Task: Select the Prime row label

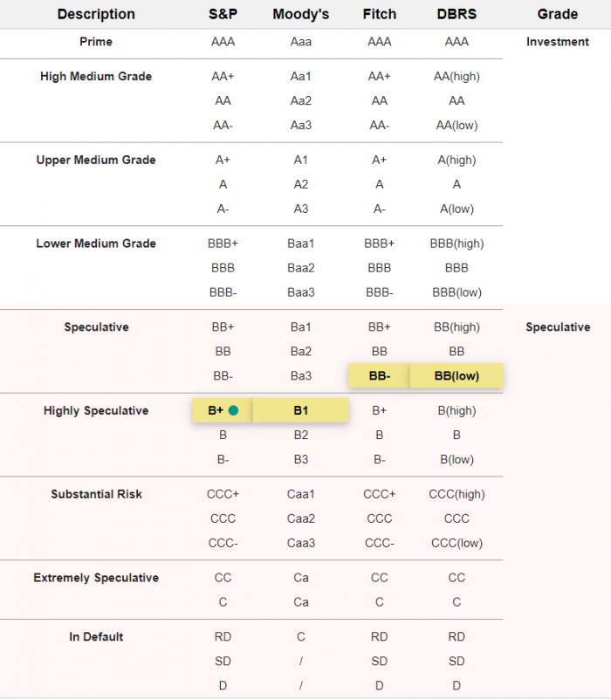Action: pos(96,42)
